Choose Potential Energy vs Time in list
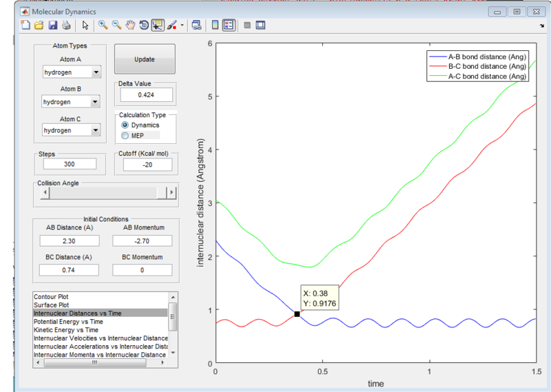The width and height of the screenshot is (551, 392). pyautogui.click(x=68, y=321)
